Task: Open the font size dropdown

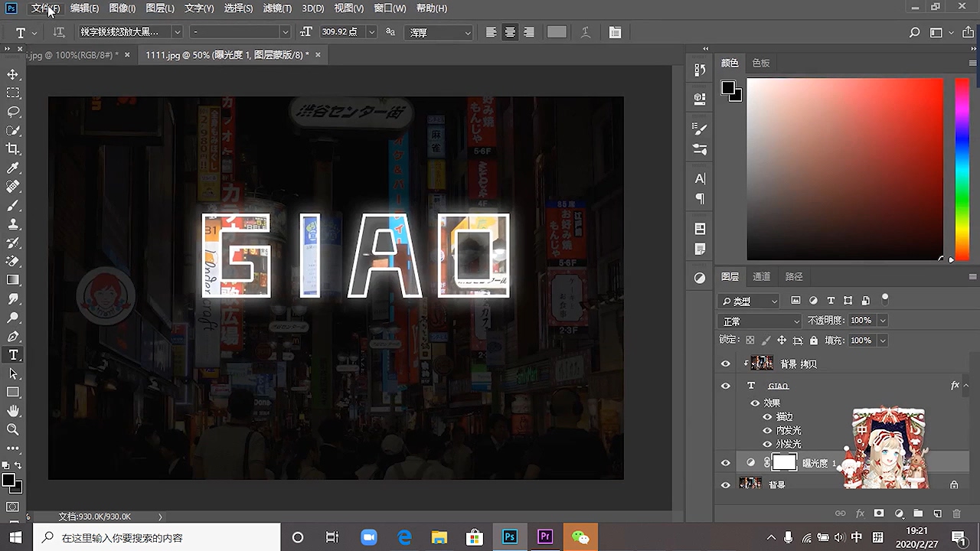Action: click(371, 32)
